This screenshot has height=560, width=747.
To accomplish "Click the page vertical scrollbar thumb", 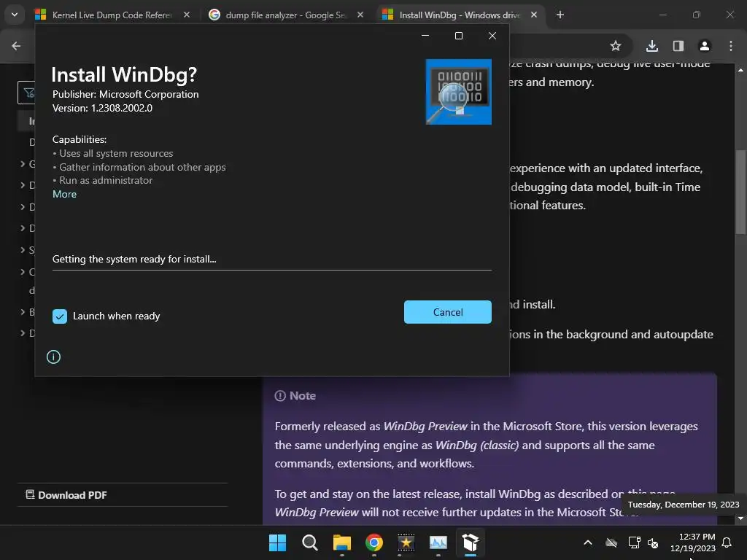I will (740, 192).
